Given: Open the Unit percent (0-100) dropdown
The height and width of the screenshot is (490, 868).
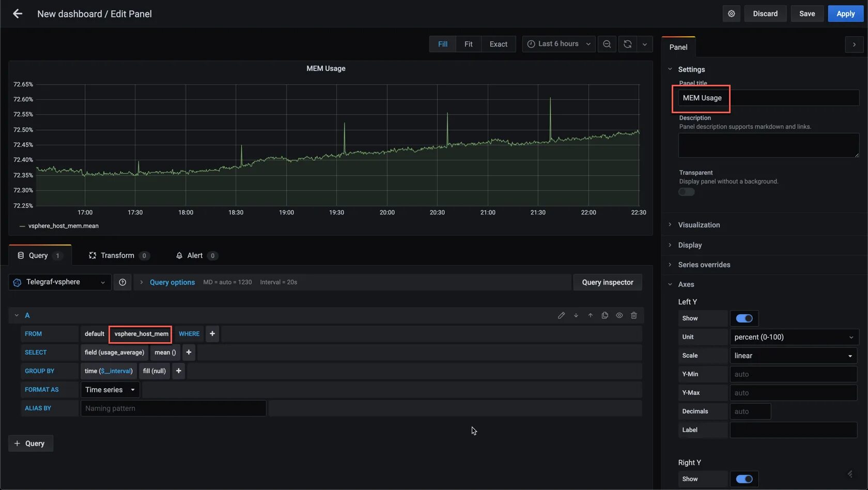Looking at the screenshot, I should [794, 337].
